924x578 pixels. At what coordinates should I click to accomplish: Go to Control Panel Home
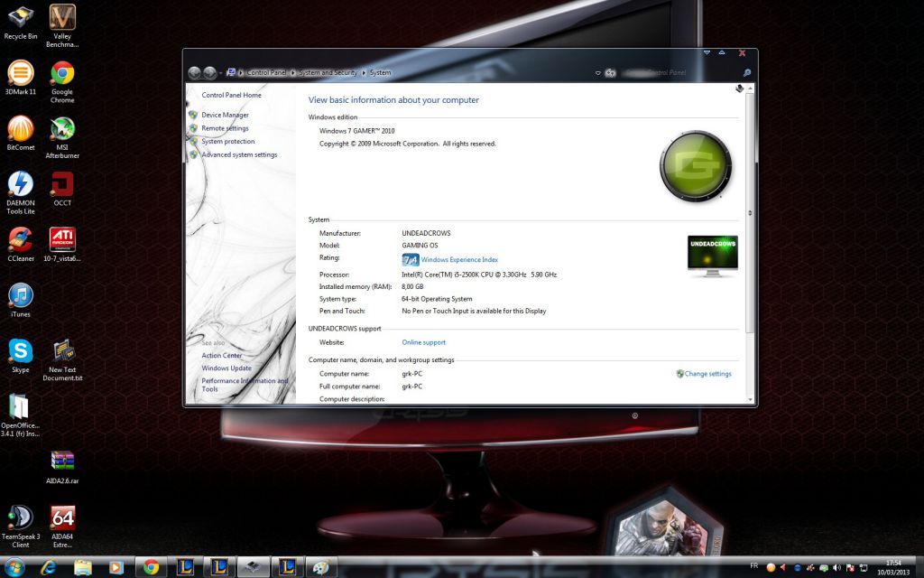[x=231, y=95]
